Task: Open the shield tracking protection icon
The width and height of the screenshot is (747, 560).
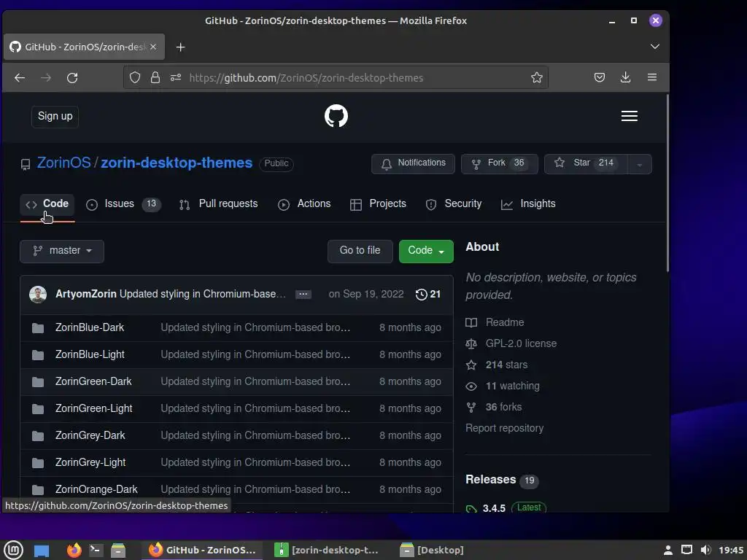Action: click(x=135, y=77)
